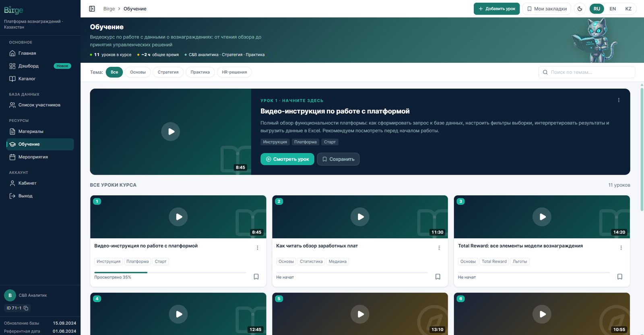Click the robot cat mascot image
644x335 pixels.
click(x=594, y=40)
